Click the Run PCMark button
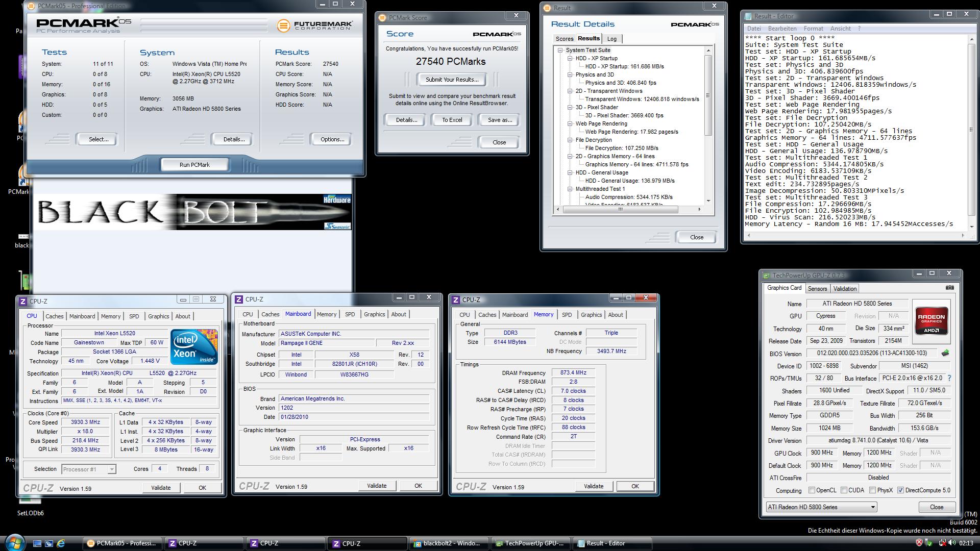This screenshot has width=980, height=551. coord(194,165)
